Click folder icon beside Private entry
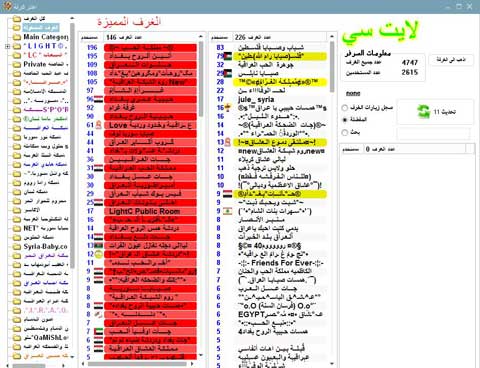 click(x=17, y=64)
